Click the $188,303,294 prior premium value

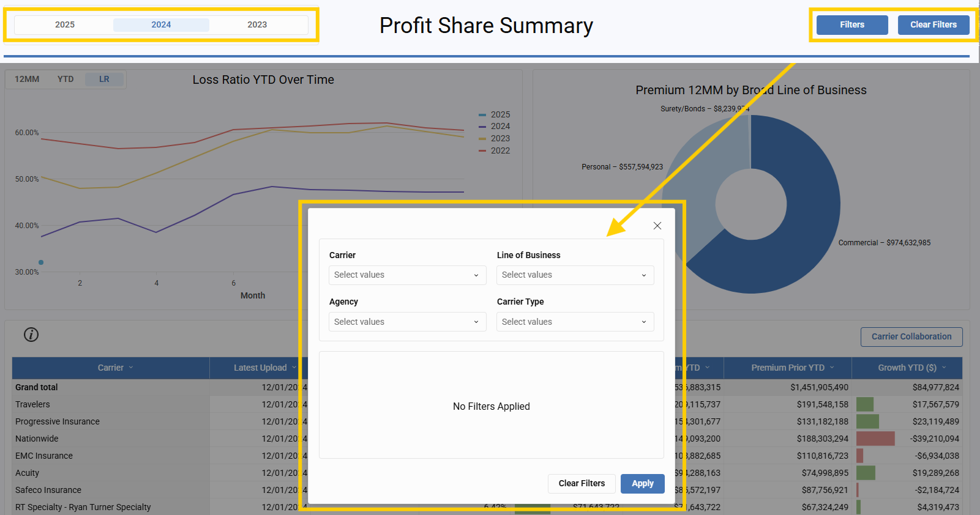click(x=822, y=439)
